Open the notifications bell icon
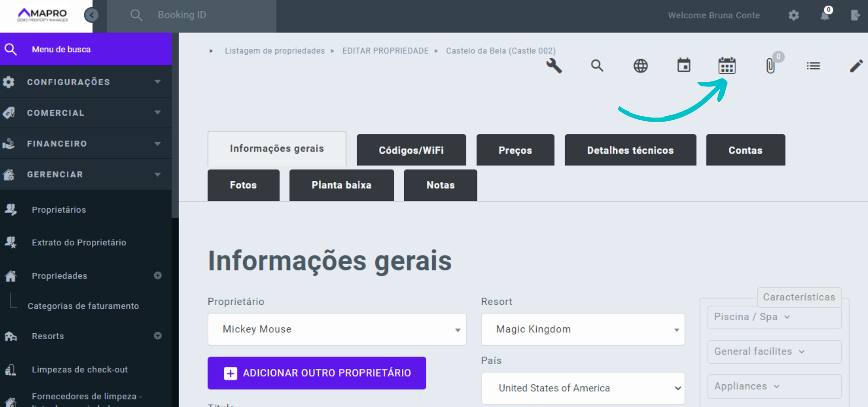Screen dimensions: 868x407 click(824, 15)
